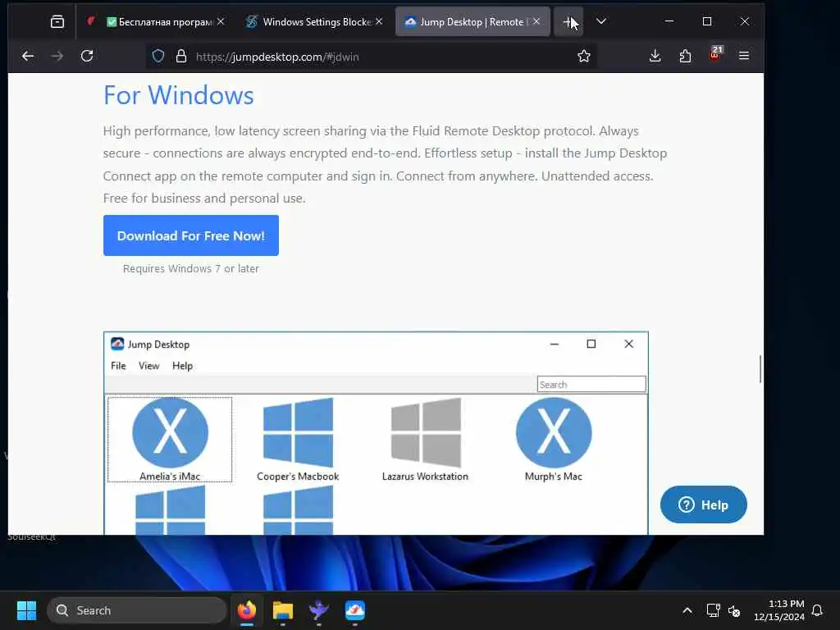Viewport: 840px width, 630px height.
Task: Open the File menu in Jump Desktop image
Action: 118,366
